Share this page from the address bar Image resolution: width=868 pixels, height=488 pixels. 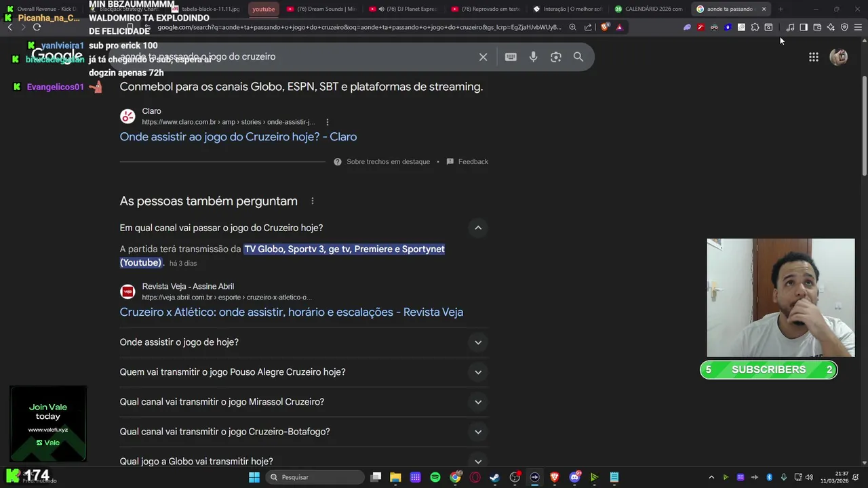click(588, 27)
